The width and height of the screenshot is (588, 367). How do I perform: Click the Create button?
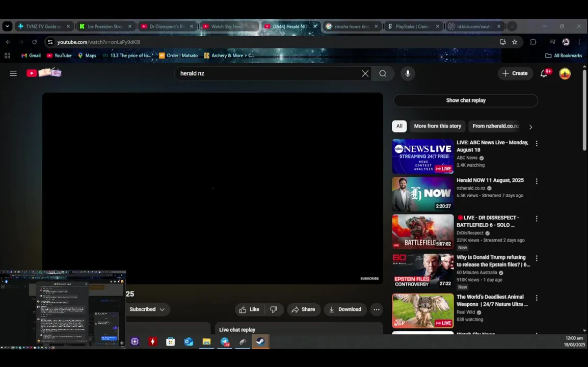tap(515, 73)
